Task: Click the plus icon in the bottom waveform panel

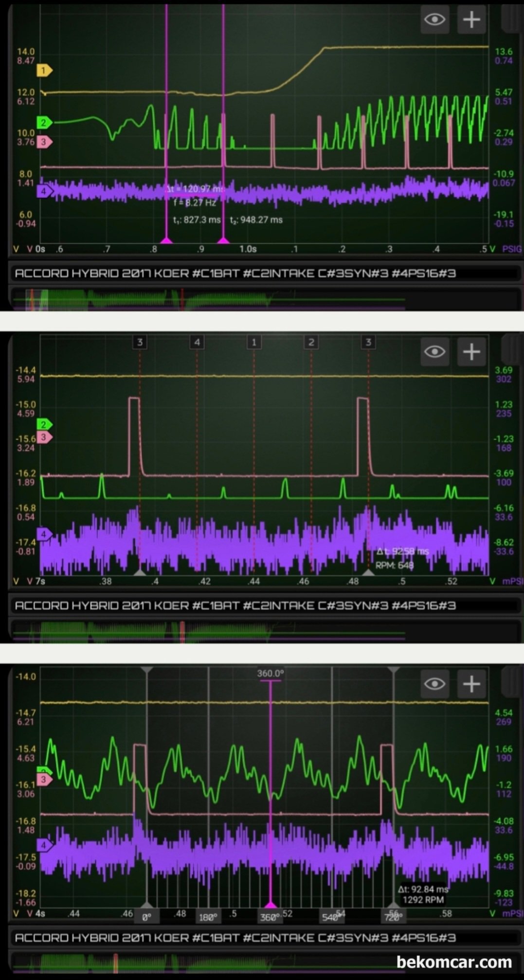Action: tap(471, 684)
